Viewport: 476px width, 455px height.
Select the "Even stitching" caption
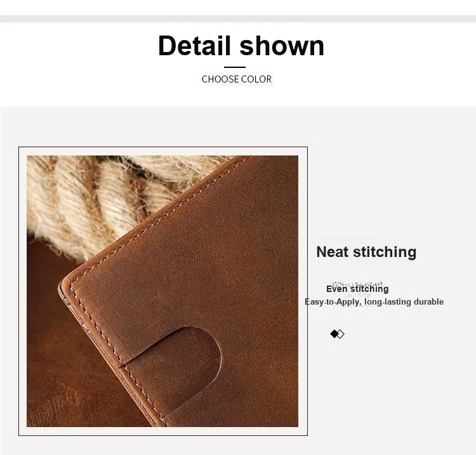click(x=357, y=289)
